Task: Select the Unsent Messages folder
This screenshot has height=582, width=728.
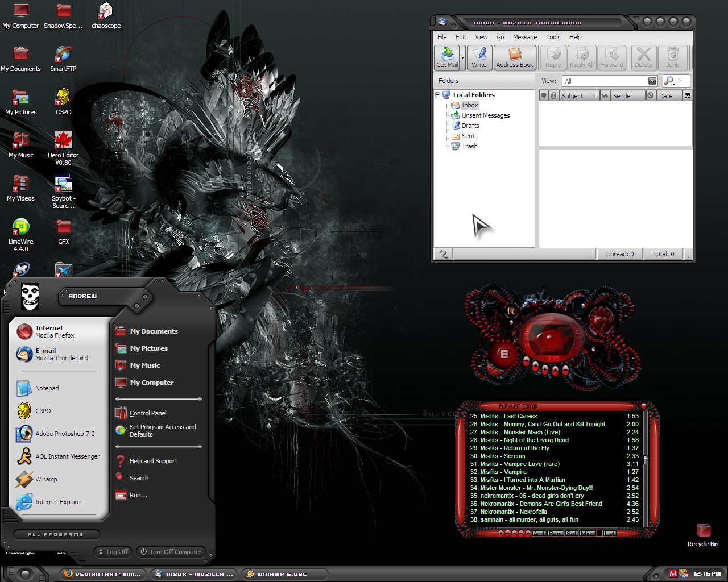Action: pyautogui.click(x=481, y=115)
